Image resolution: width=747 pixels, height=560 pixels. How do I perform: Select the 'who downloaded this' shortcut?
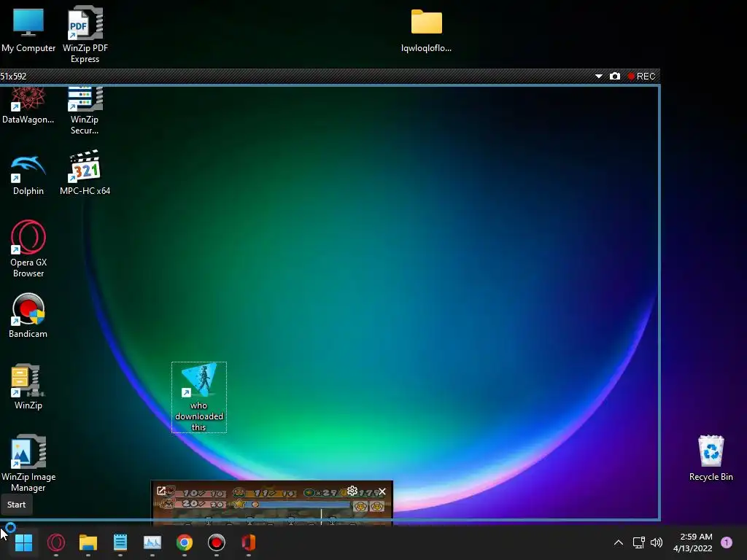click(x=199, y=397)
